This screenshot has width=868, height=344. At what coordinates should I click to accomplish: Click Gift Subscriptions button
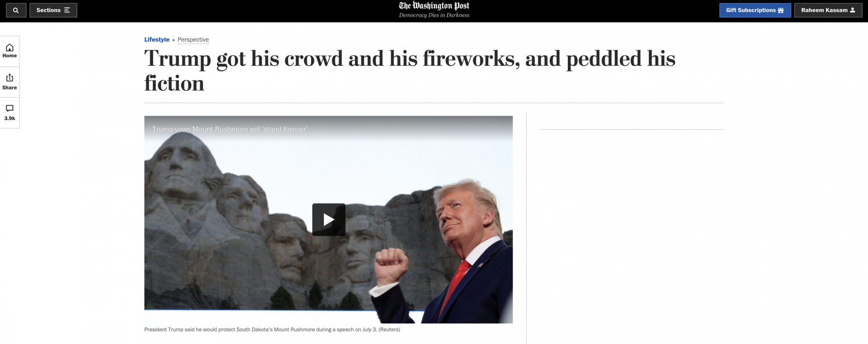(755, 10)
